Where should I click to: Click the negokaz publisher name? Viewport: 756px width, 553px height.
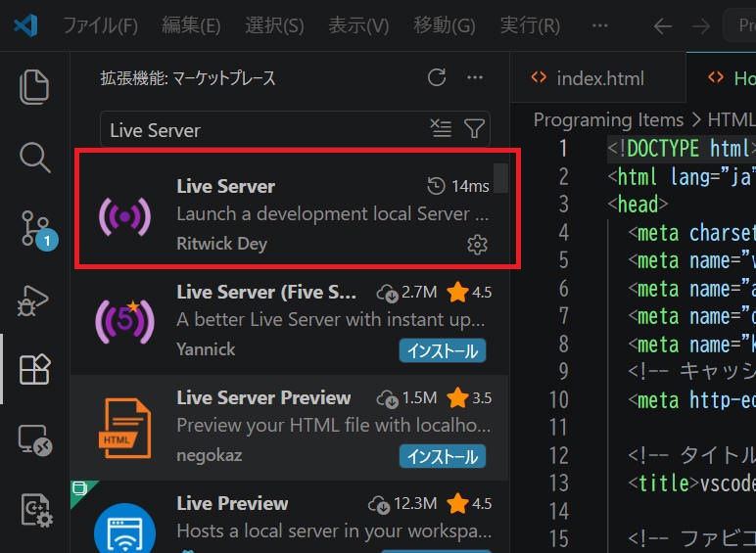tap(210, 456)
